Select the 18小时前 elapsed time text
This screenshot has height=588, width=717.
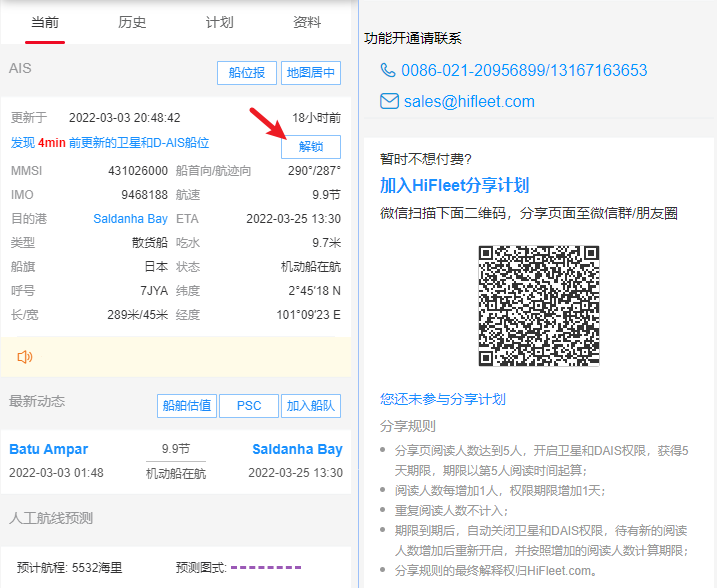[316, 118]
